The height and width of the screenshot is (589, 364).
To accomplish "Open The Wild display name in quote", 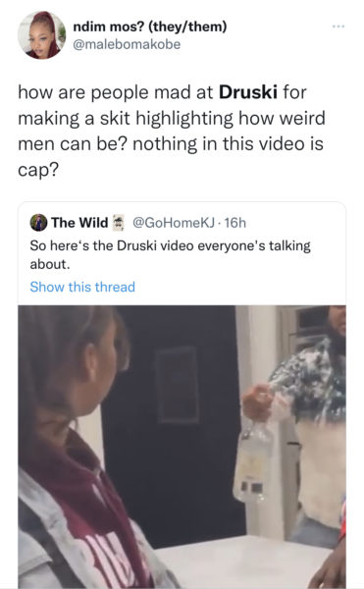I will tap(79, 223).
